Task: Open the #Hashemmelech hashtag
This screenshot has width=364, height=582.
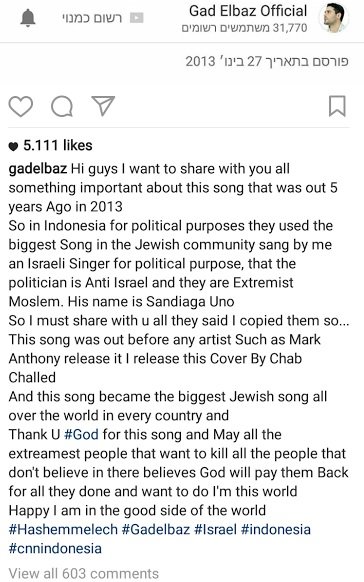Action: 63,529
